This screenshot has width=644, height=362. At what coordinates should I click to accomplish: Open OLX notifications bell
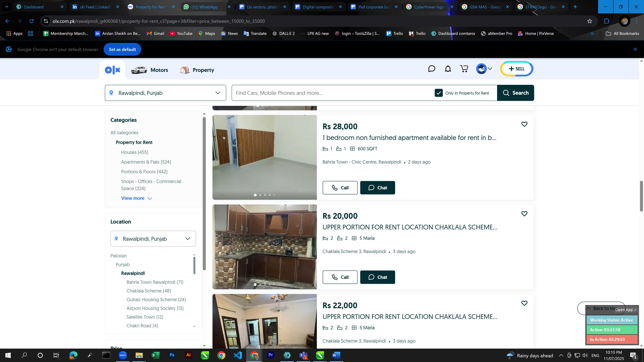[x=448, y=69]
